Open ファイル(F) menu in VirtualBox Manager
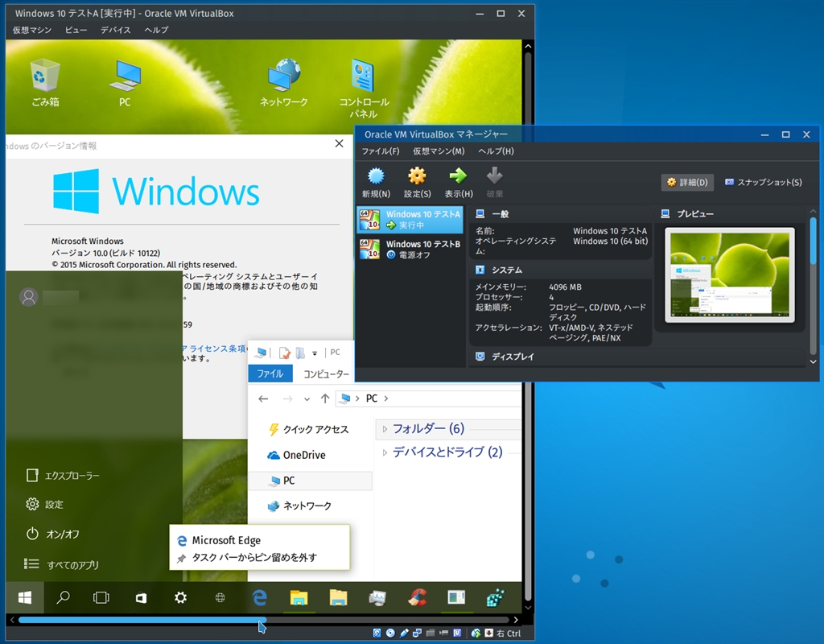 point(381,151)
